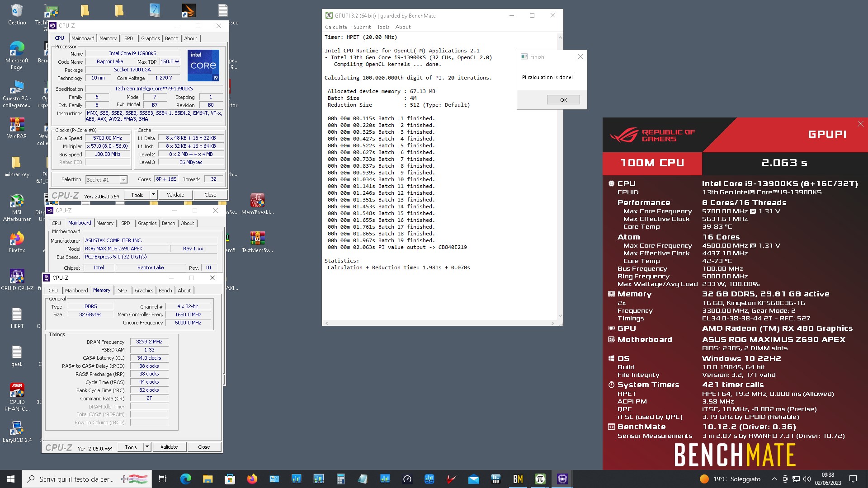Open the notification center icon
Screen dimensions: 868x488
tap(853, 479)
